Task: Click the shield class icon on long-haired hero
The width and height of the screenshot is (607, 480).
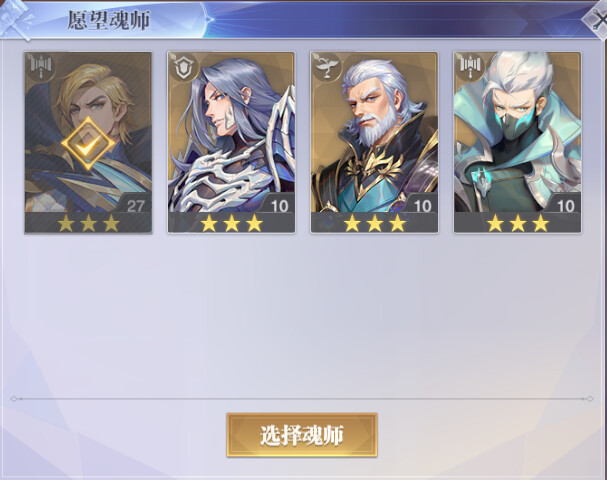Action: pyautogui.click(x=184, y=67)
